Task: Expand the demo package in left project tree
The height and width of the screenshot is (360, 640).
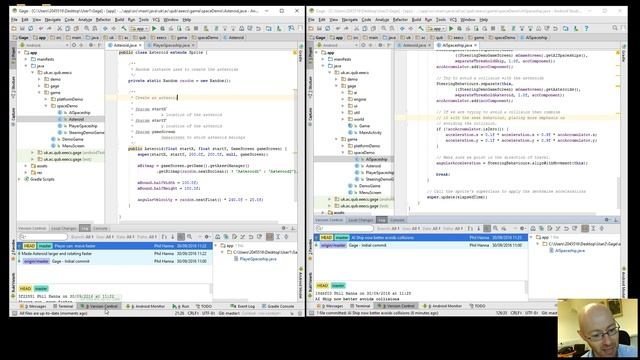Action: coord(40,79)
